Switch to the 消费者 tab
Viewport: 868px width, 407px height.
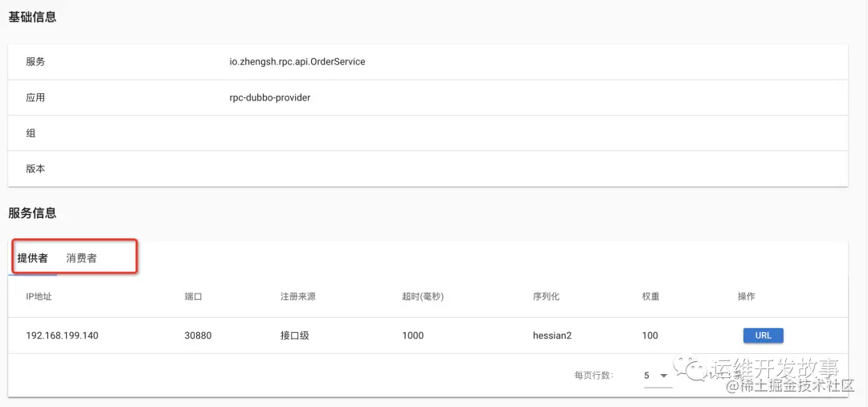(81, 258)
